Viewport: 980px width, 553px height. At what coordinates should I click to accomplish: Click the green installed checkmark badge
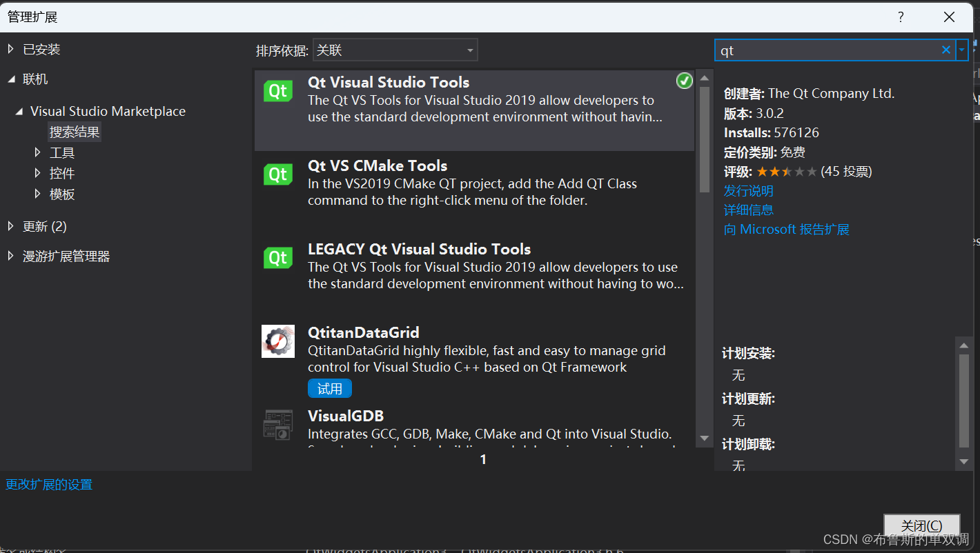684,81
